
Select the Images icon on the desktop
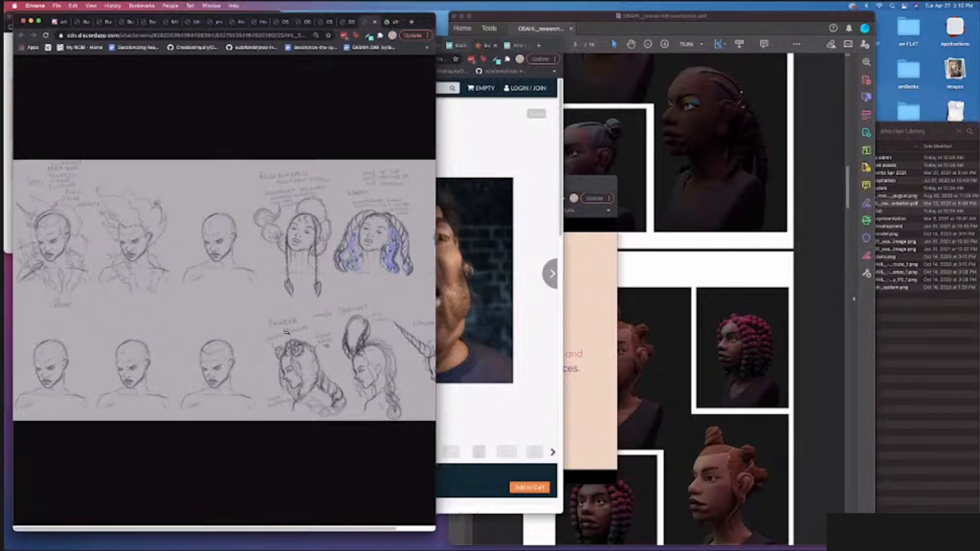click(954, 74)
